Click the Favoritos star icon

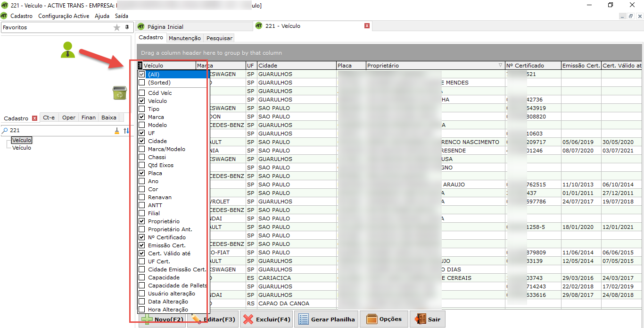117,27
